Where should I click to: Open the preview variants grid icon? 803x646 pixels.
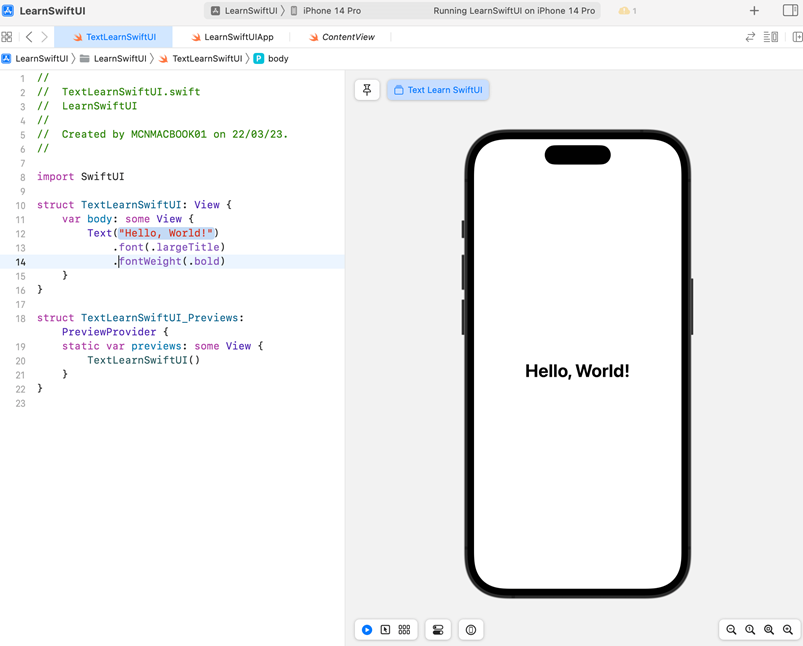[404, 630]
